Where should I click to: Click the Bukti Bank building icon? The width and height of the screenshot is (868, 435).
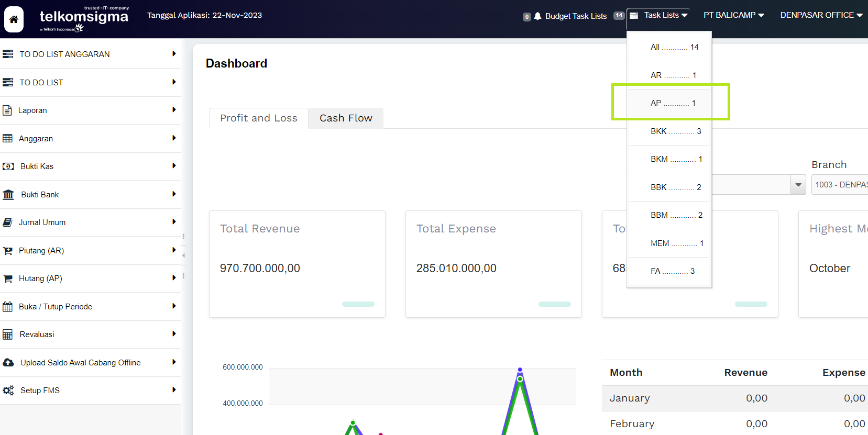(8, 195)
